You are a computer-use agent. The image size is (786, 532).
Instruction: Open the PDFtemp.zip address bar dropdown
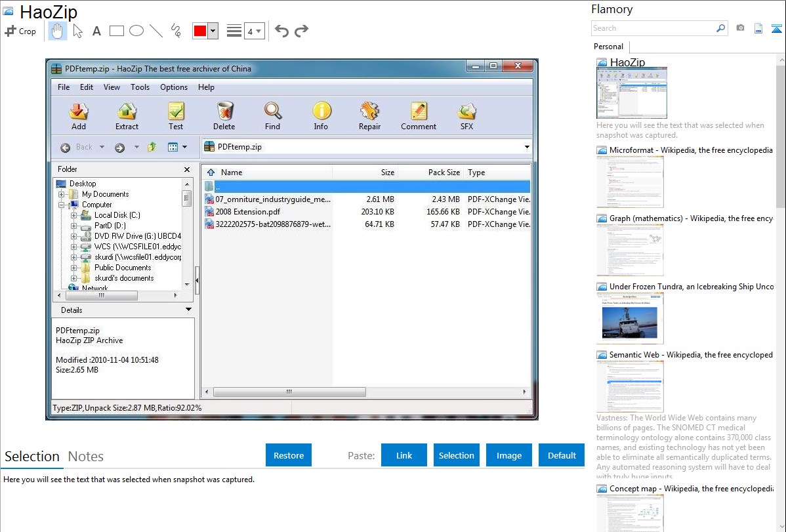[527, 147]
